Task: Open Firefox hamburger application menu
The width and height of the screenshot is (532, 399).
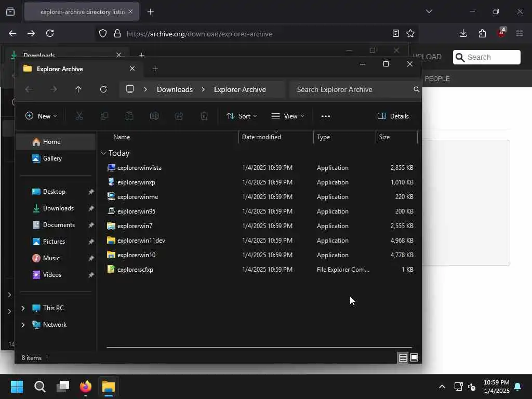Action: (x=520, y=33)
